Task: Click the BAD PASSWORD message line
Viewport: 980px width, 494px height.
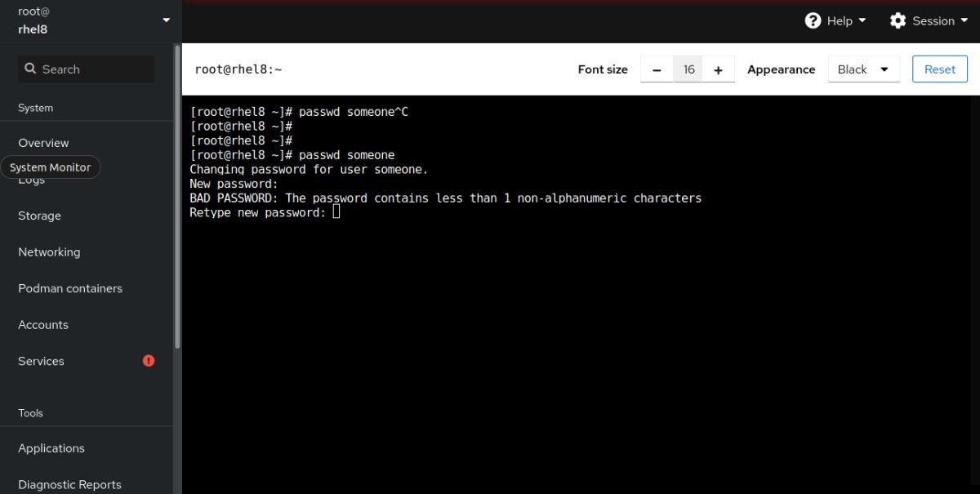Action: (445, 198)
